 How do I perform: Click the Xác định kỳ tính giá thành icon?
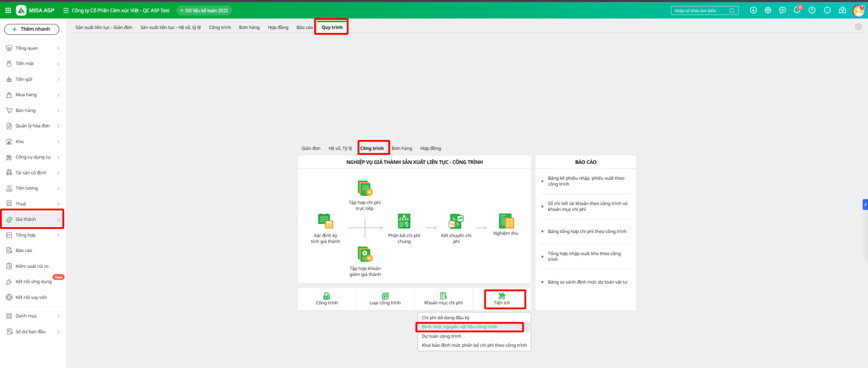point(325,221)
